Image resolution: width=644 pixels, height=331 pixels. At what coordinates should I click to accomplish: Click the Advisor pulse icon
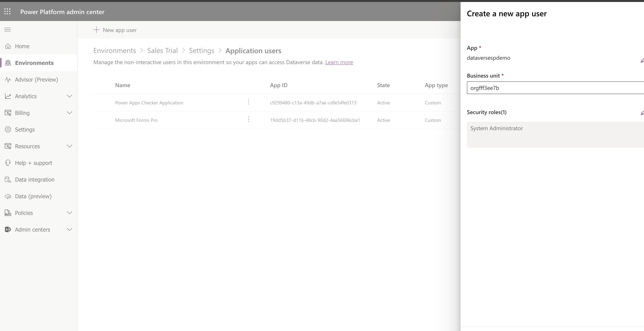tap(8, 79)
